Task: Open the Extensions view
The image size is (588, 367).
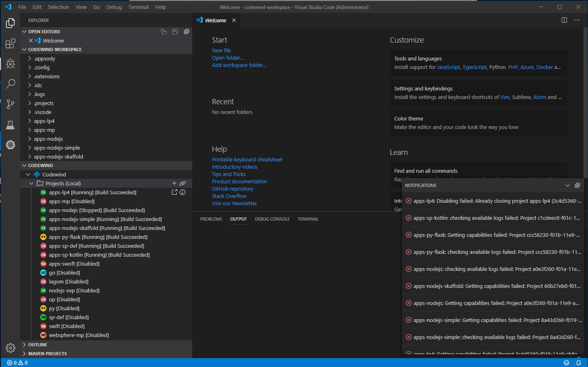Action: [10, 43]
